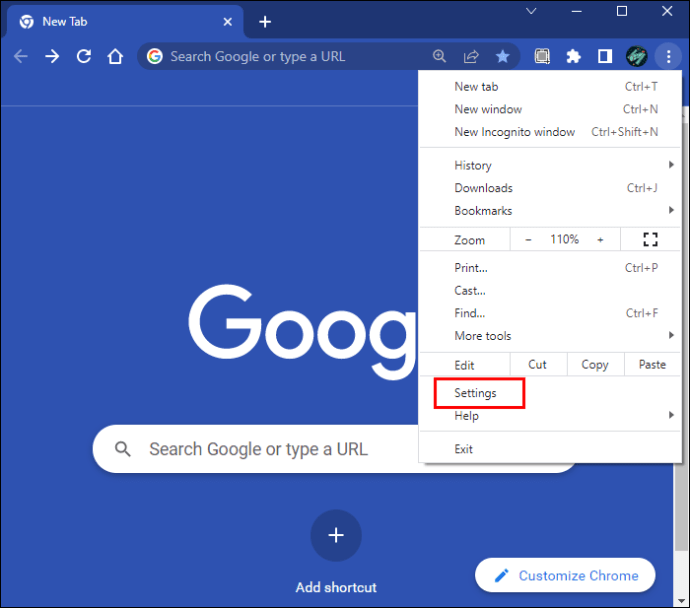Click the scrollbar down arrow
The height and width of the screenshot is (608, 690).
point(681,601)
